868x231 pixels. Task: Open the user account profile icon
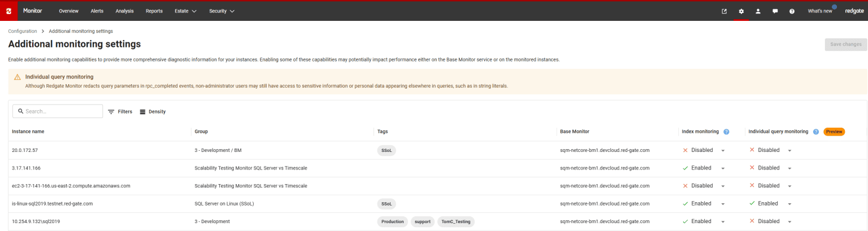pyautogui.click(x=758, y=11)
